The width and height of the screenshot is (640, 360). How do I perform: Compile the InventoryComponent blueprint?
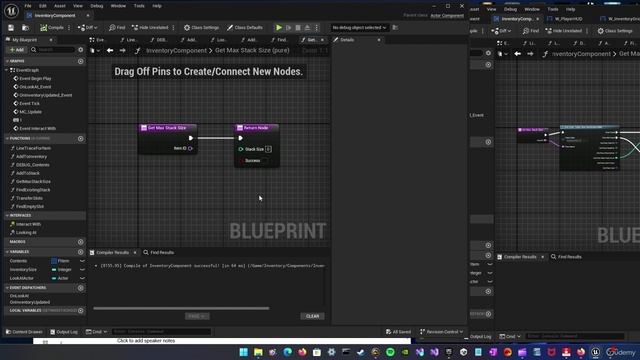click(52, 28)
